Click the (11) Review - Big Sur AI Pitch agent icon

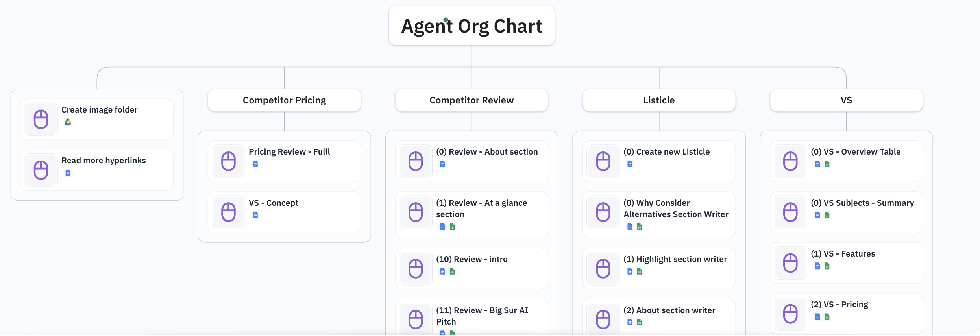[x=416, y=319]
